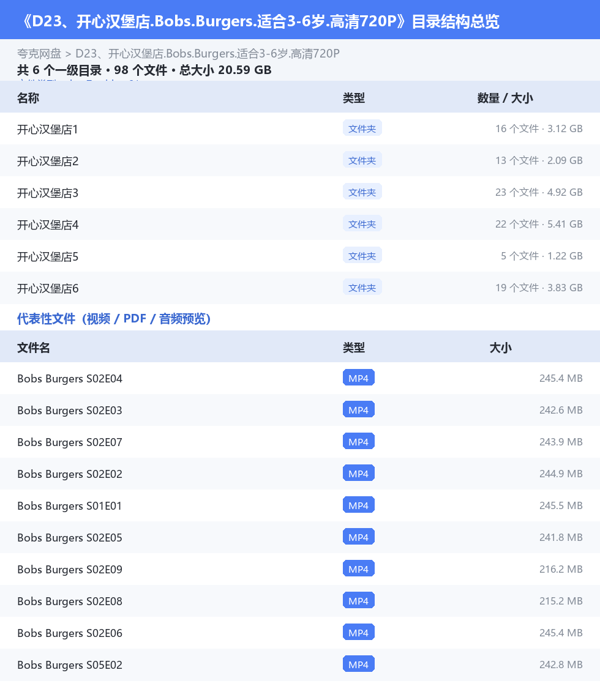Click the 文件夹 badge for 开心汉堡店2

click(362, 160)
